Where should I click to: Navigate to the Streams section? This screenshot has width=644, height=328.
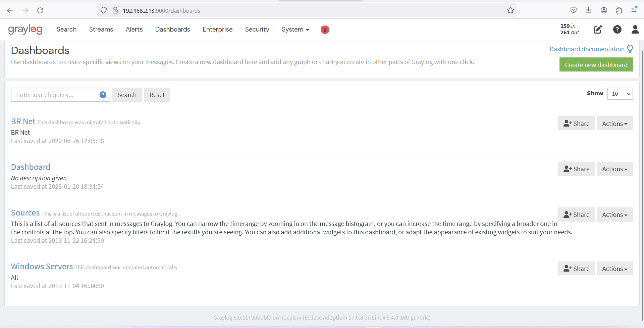(101, 30)
